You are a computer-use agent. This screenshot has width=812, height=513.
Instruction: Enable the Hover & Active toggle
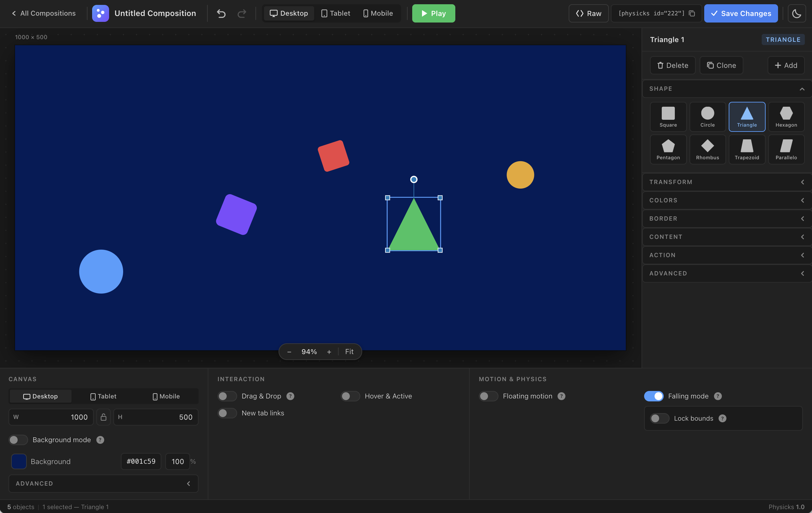pos(350,396)
